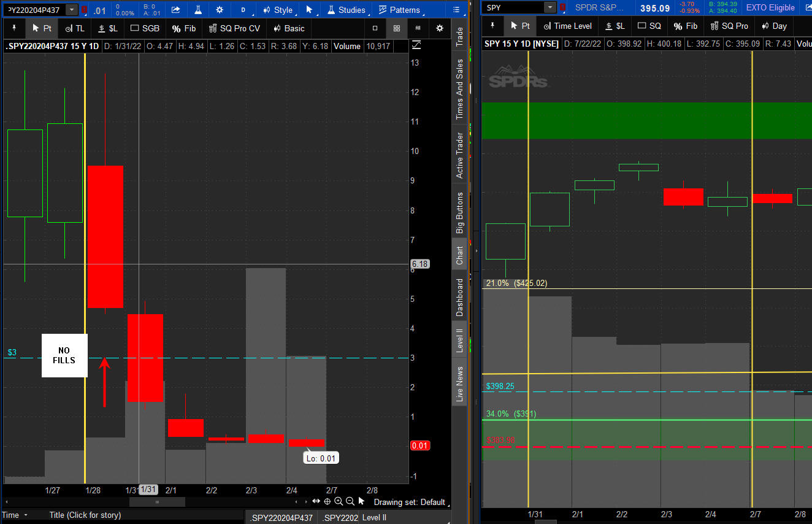Select the Pt pointer tool in right chart
The height and width of the screenshot is (524, 812).
[x=519, y=26]
